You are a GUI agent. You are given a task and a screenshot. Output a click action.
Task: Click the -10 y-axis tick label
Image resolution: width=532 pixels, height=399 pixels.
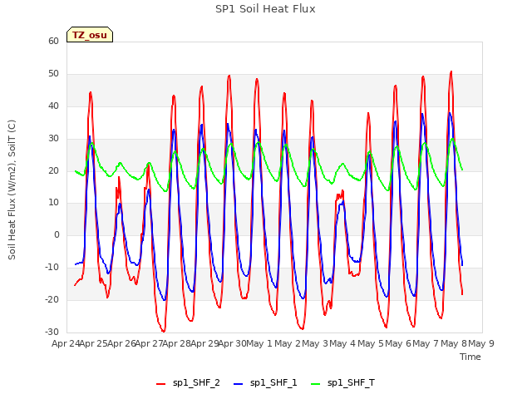click(x=52, y=268)
